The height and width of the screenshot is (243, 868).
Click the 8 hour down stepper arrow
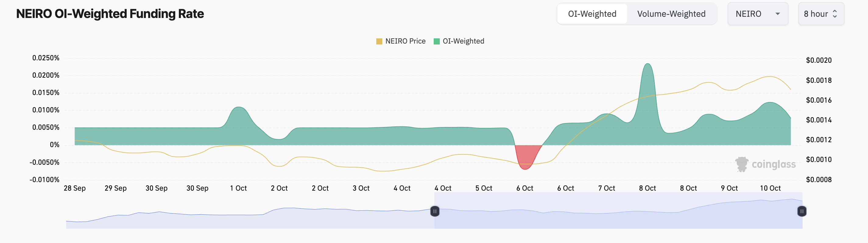835,16
